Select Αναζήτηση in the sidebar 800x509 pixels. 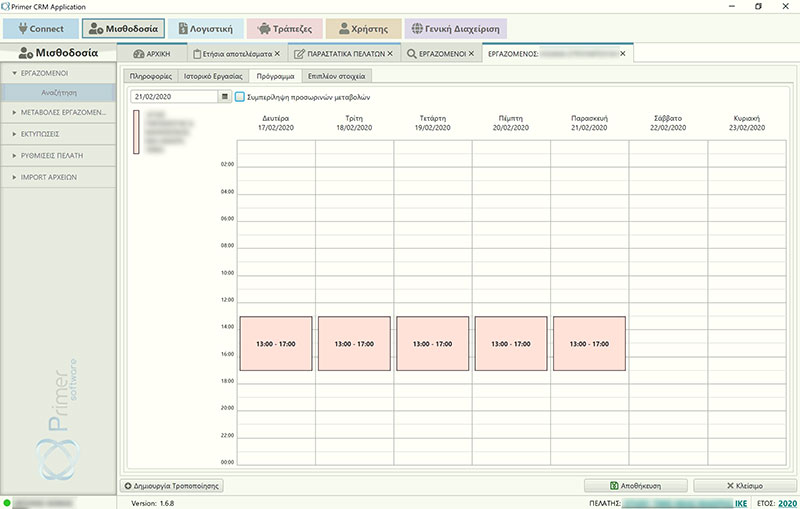tap(59, 93)
